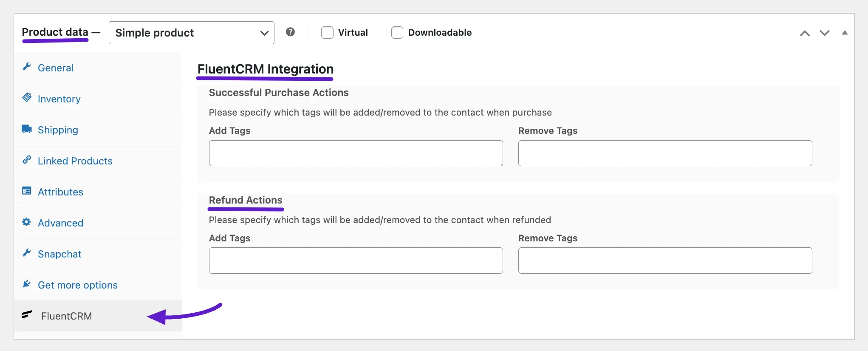Click the Linked Products chain icon

(x=27, y=160)
